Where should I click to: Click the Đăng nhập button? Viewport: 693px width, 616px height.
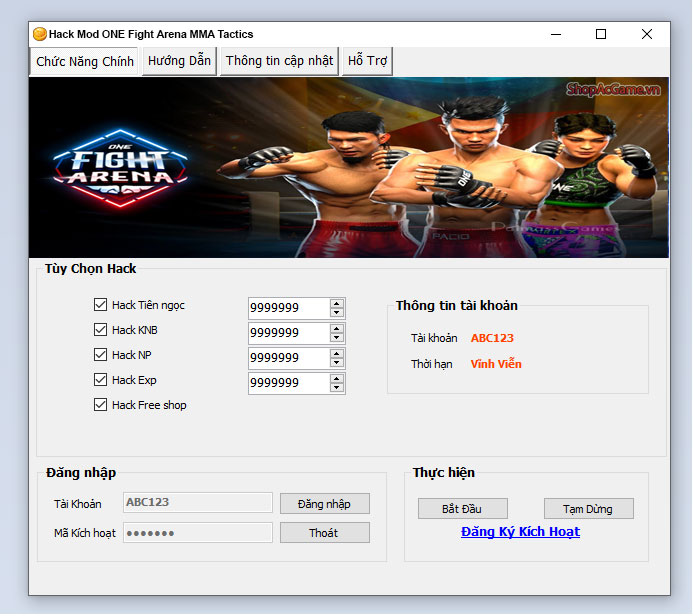(x=324, y=504)
